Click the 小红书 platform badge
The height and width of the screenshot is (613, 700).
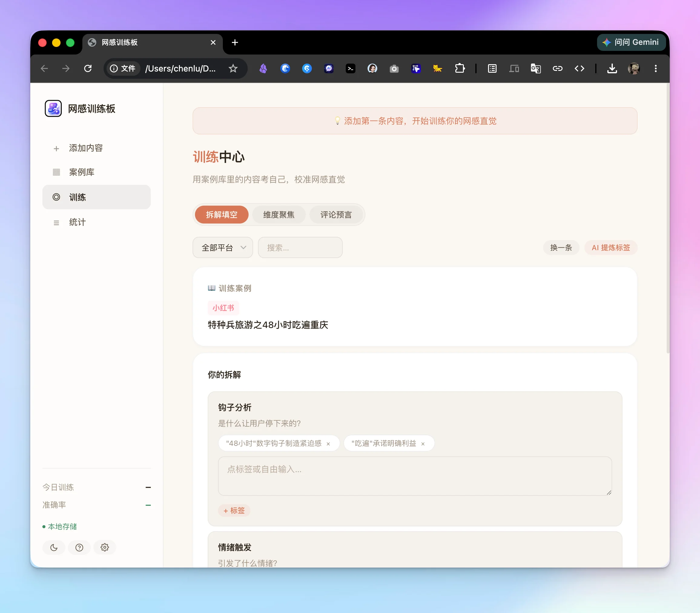223,307
